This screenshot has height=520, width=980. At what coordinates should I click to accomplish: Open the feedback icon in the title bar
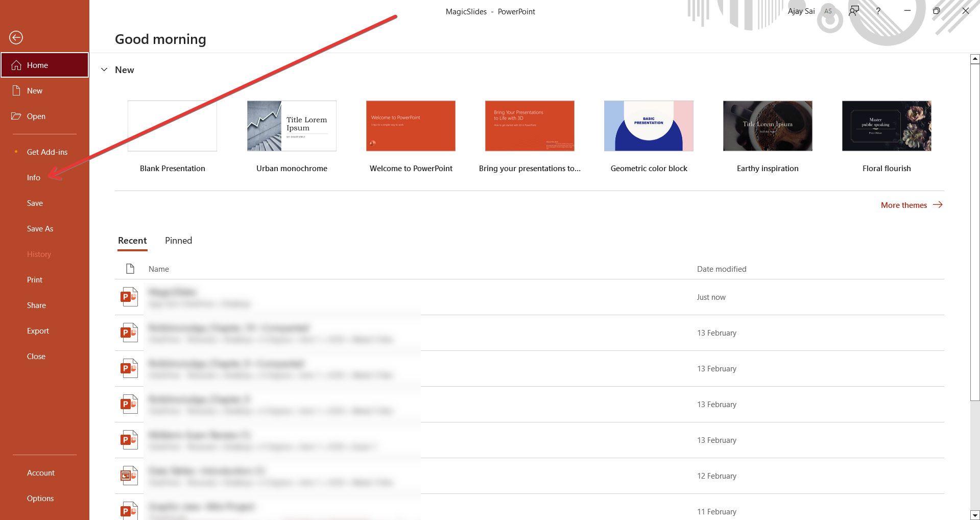(854, 11)
